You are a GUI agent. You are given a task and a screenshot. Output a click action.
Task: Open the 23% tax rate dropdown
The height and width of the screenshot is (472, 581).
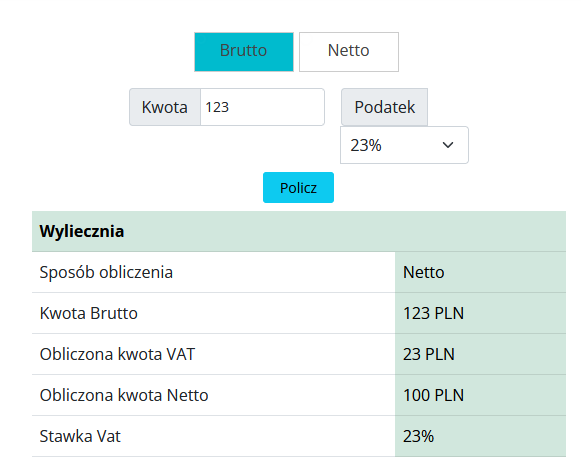click(404, 145)
